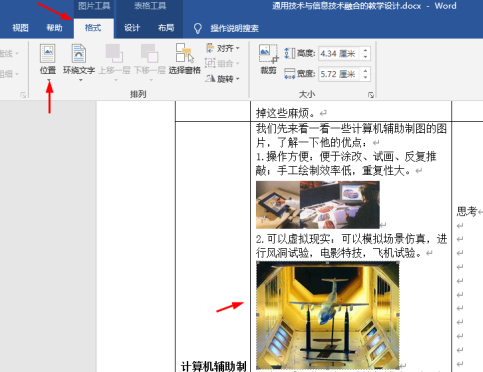Image resolution: width=483 pixels, height=372 pixels.
Task: Decrease width with the down stepper
Action: 366,78
